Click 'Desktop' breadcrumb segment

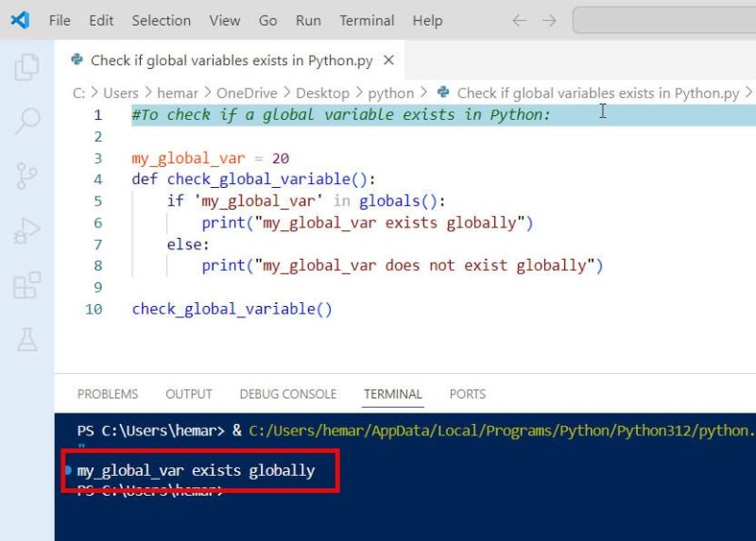(x=322, y=93)
